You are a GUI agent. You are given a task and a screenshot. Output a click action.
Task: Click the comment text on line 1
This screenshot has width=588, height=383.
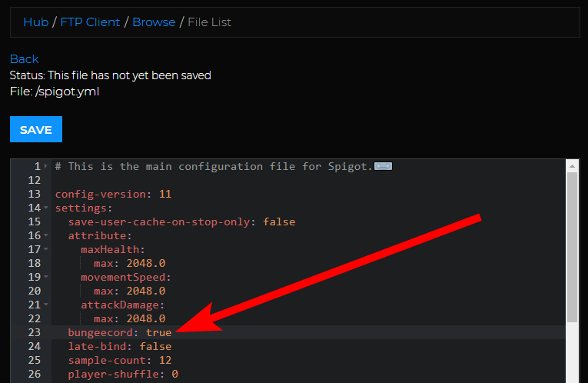tap(214, 166)
